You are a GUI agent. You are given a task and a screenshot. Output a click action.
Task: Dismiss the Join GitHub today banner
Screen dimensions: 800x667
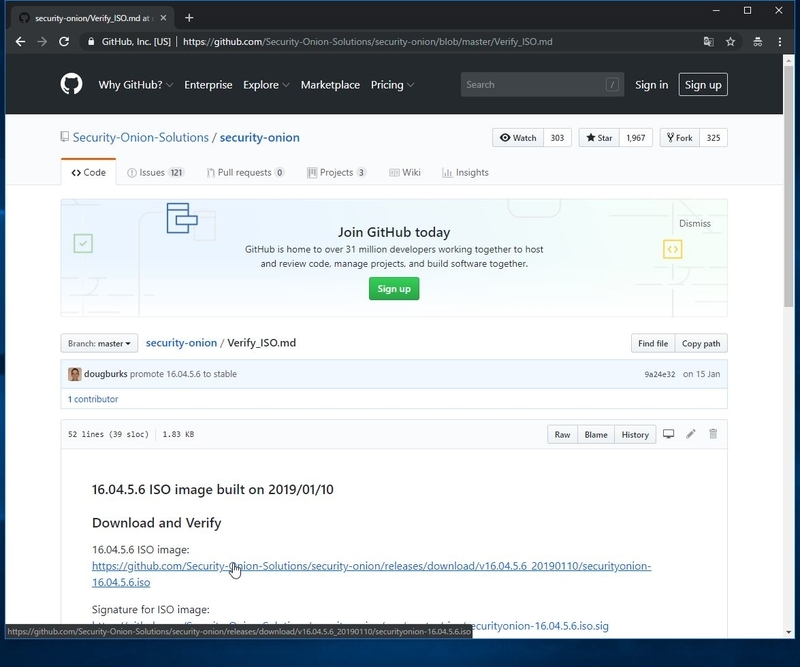tap(694, 224)
